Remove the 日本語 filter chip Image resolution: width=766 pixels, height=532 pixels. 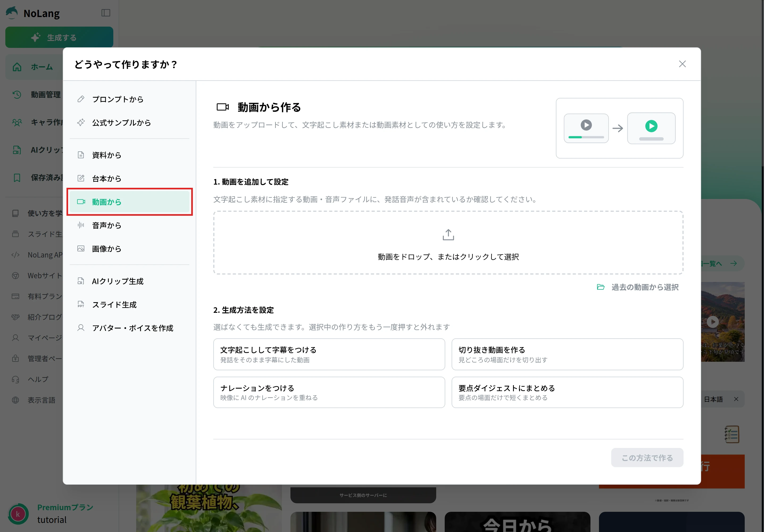736,399
